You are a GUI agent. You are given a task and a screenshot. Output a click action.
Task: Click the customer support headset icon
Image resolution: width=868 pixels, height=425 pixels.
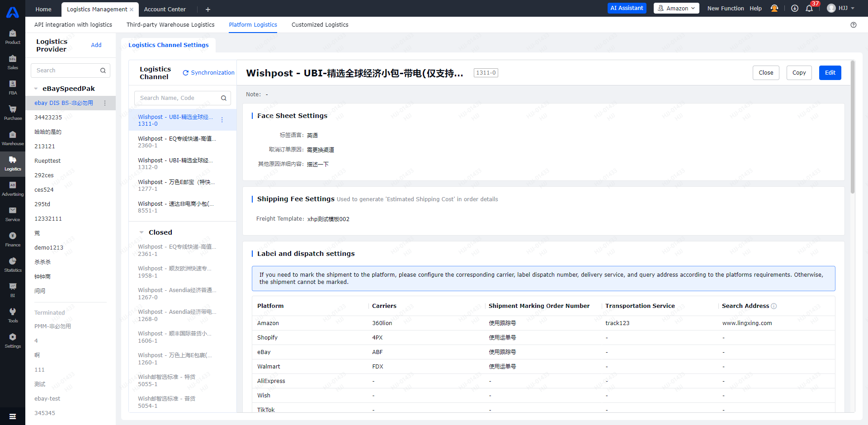coord(774,8)
